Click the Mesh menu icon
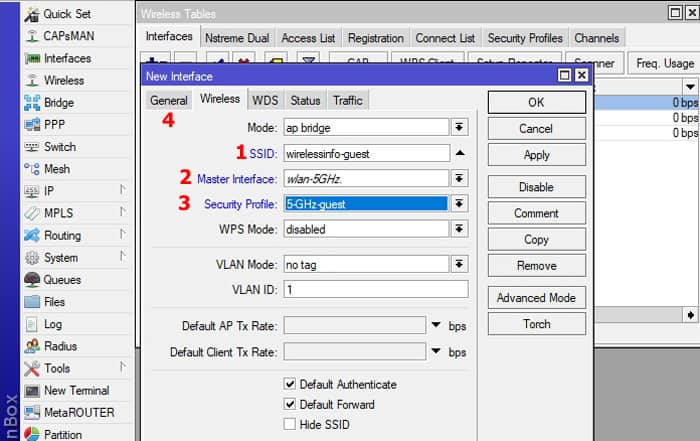700x441 pixels. (32, 169)
